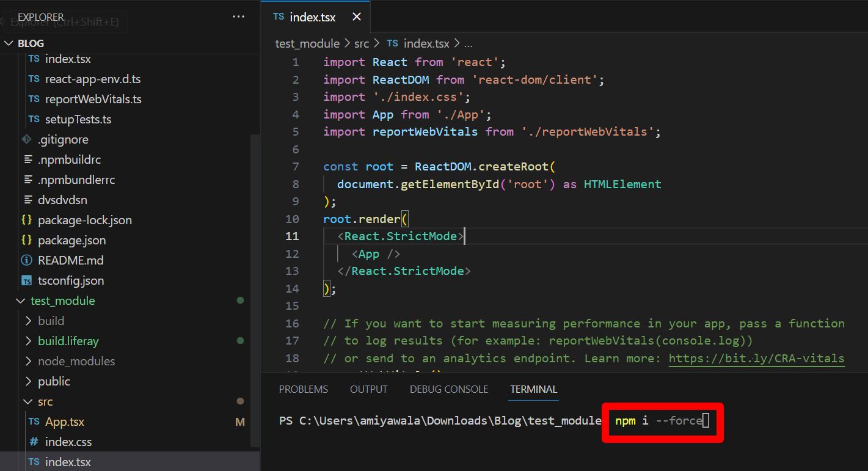Screen dimensions: 868x471
Task: Click test_module breadcrumb segment
Action: [307, 43]
